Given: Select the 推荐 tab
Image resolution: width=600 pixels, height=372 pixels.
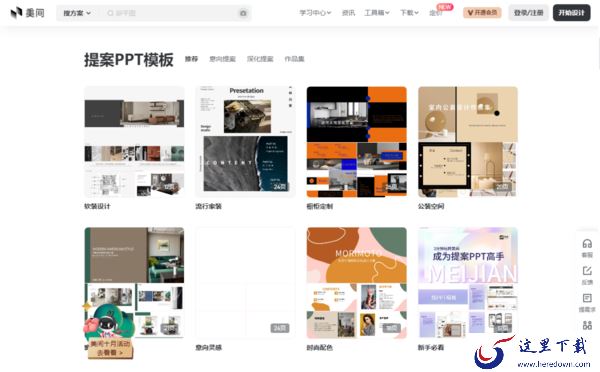Looking at the screenshot, I should [191, 59].
